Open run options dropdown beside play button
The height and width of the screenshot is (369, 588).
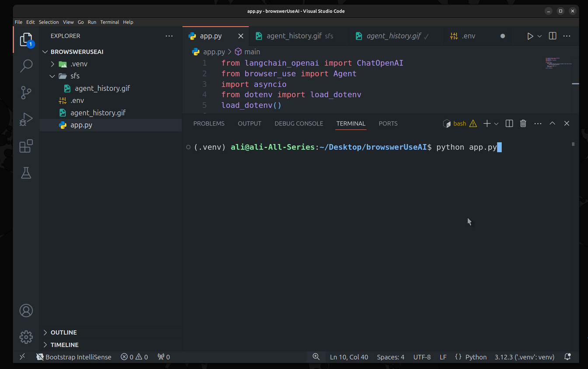click(x=539, y=36)
